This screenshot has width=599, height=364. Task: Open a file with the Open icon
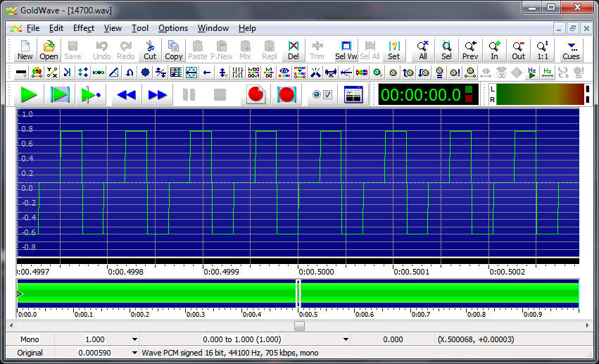click(x=49, y=49)
